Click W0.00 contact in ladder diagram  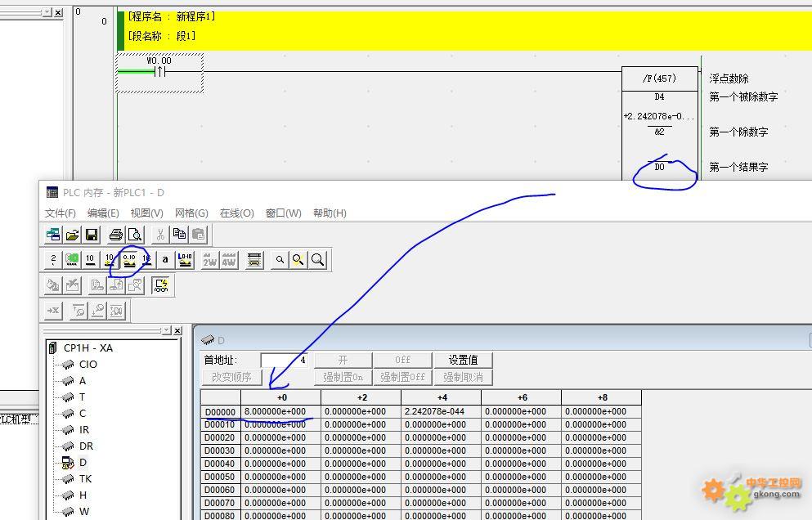pos(159,71)
